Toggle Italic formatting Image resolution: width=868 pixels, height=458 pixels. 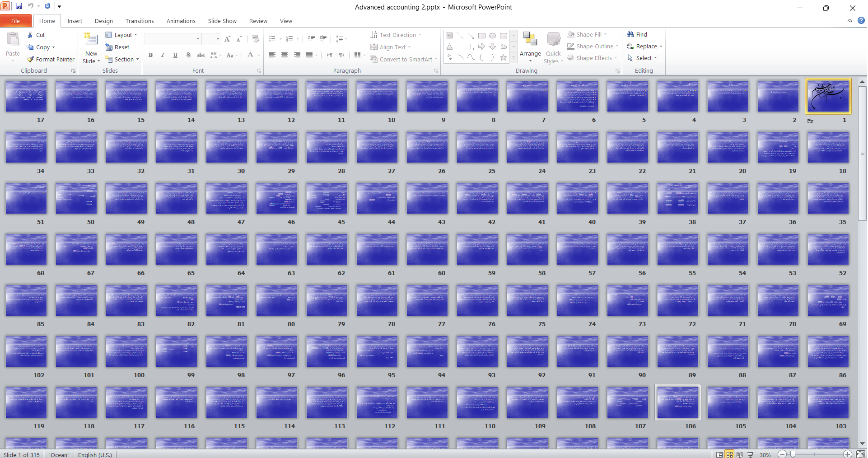click(163, 55)
